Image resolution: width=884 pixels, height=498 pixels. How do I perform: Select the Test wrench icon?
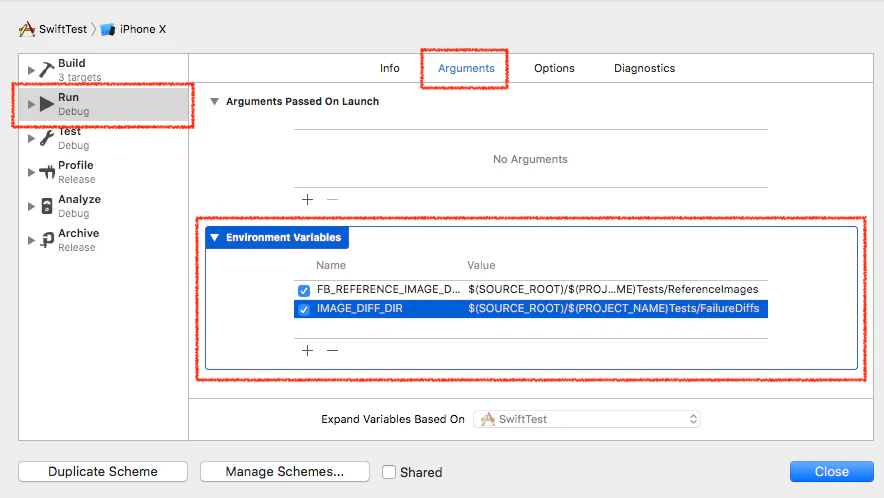coord(47,138)
